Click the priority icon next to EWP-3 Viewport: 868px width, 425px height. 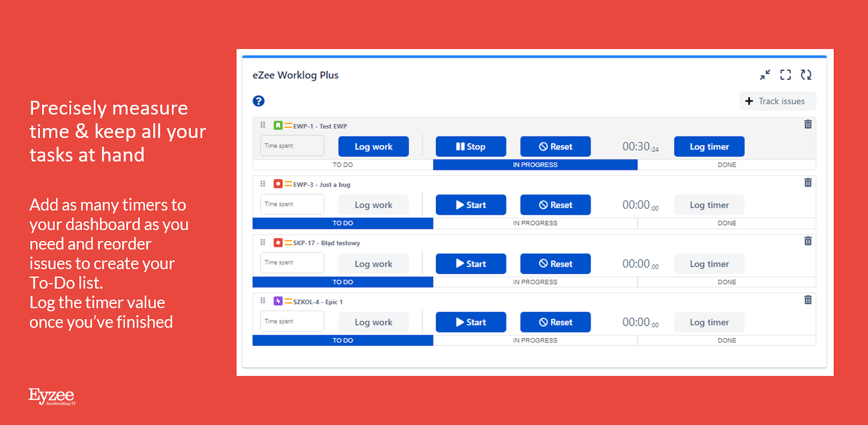[288, 184]
